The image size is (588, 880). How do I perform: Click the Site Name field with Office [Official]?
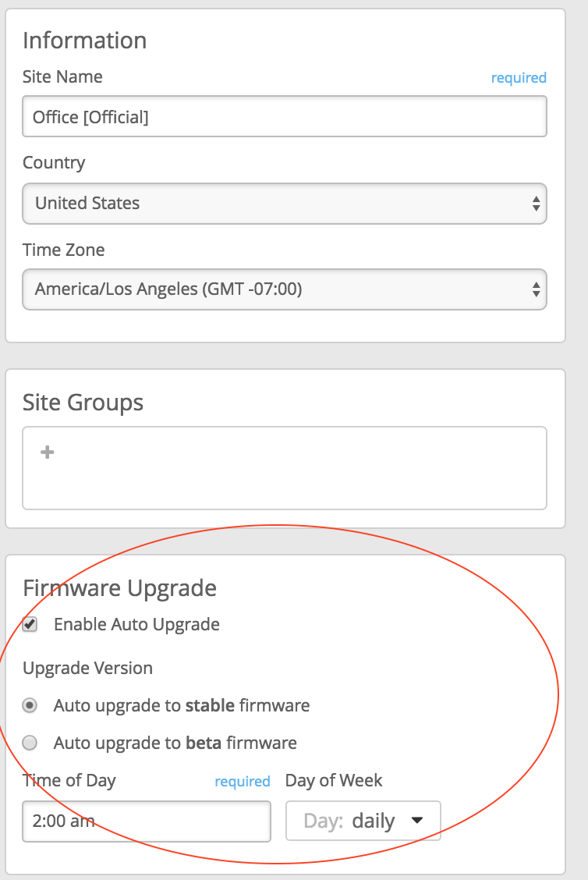pos(284,117)
